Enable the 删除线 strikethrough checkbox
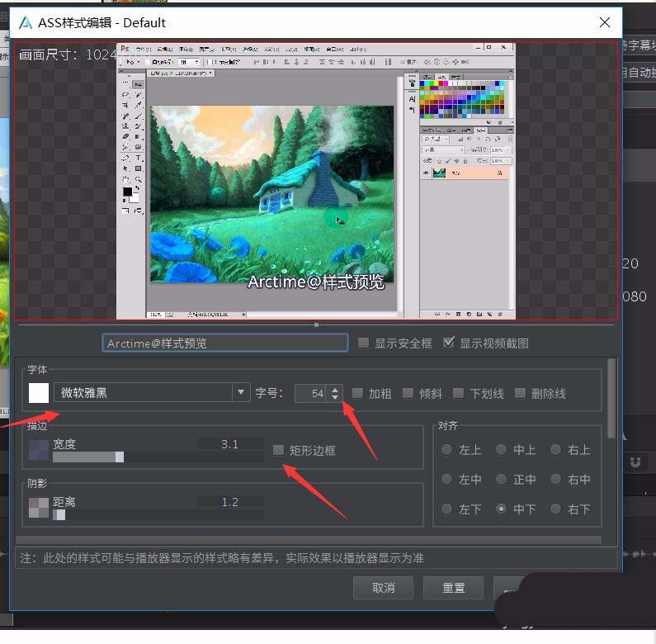The image size is (656, 644). click(520, 393)
